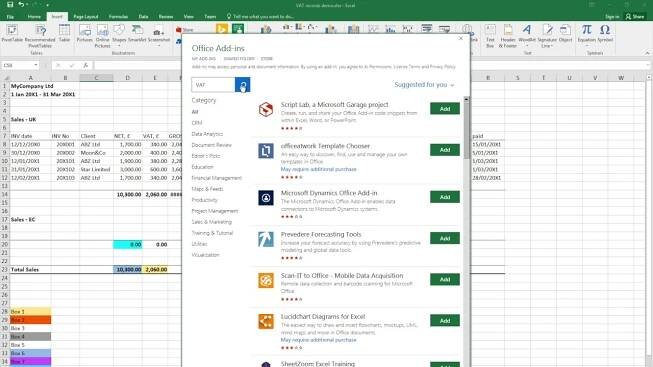Add Script Lab add-in
Screen dimensions: 653x367
point(445,109)
